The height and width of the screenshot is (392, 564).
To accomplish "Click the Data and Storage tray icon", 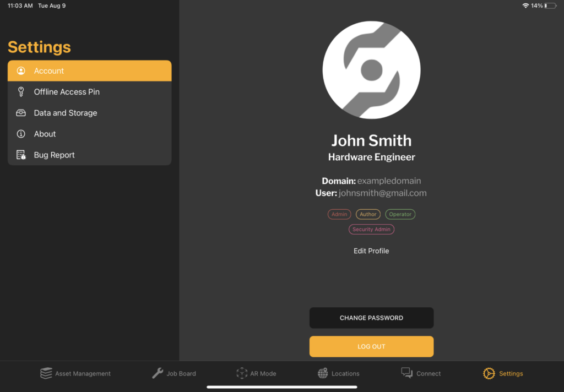I will (21, 113).
